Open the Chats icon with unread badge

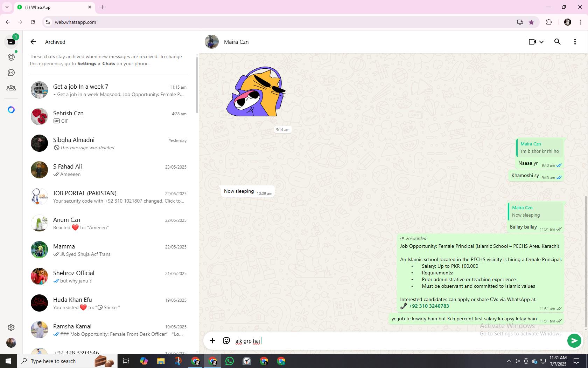tap(11, 42)
